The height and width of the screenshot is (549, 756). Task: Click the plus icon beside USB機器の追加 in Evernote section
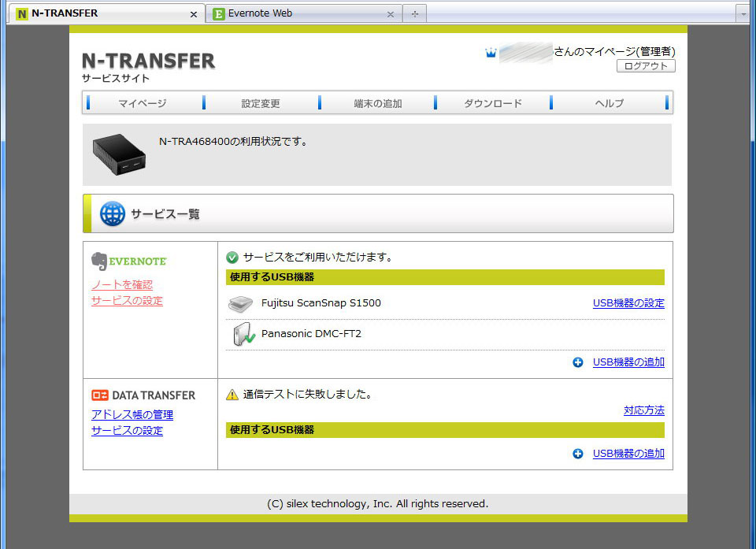click(577, 362)
